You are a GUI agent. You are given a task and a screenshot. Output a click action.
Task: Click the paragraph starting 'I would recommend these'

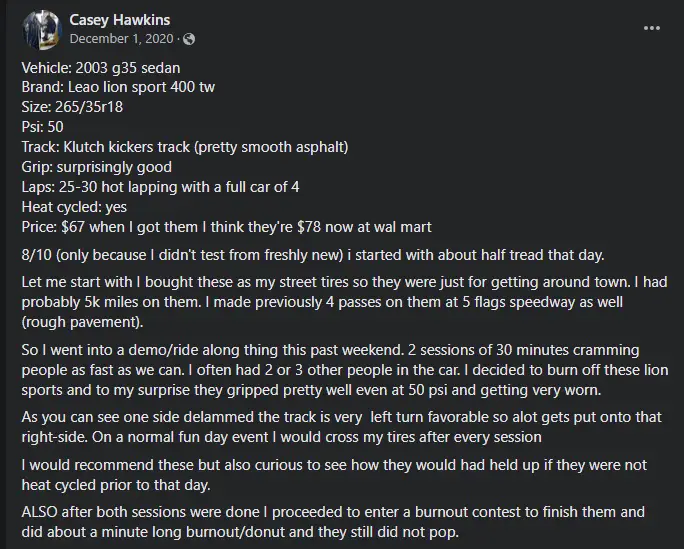click(x=334, y=475)
